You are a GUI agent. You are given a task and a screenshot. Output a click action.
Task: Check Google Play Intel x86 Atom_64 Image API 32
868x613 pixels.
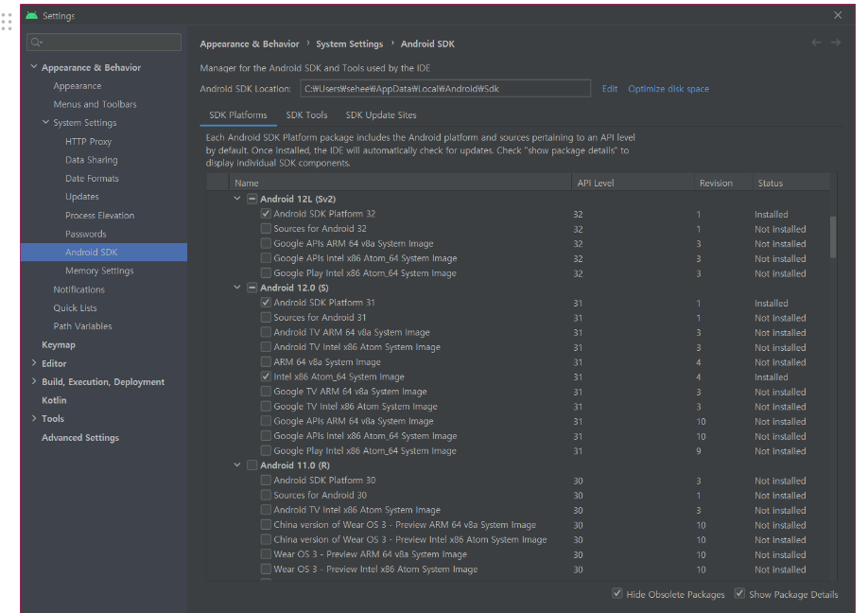click(x=266, y=273)
